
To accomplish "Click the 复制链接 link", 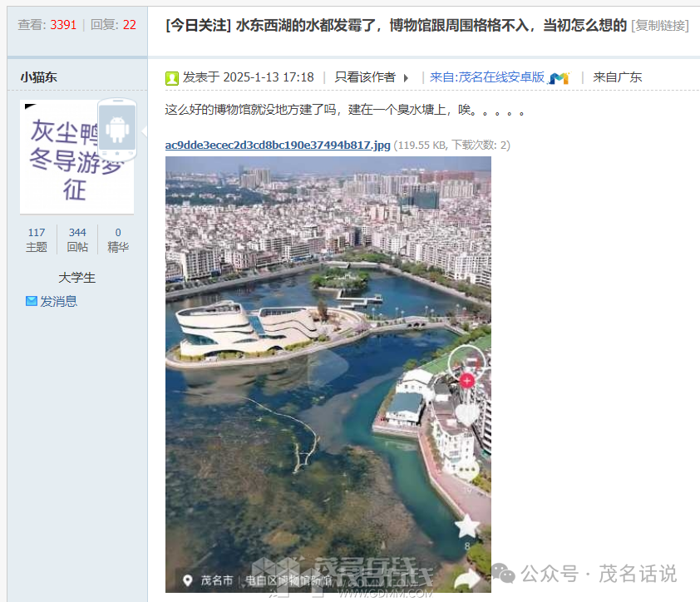I will [660, 25].
